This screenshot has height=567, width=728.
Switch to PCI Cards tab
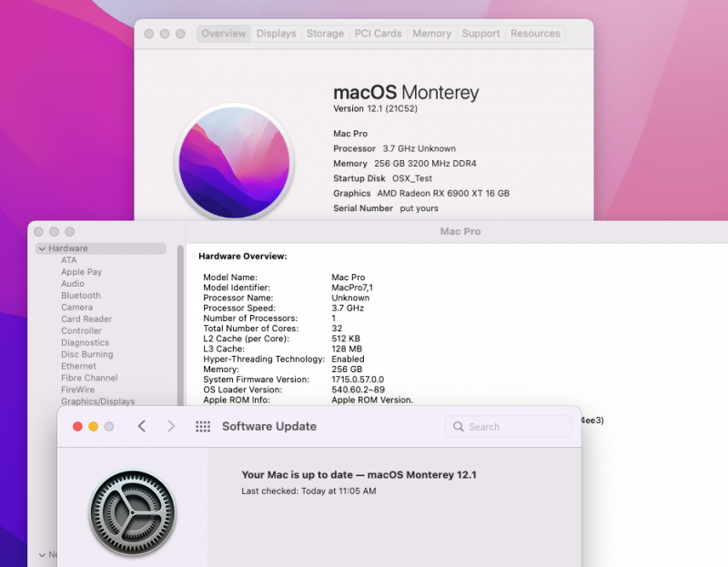coord(378,34)
